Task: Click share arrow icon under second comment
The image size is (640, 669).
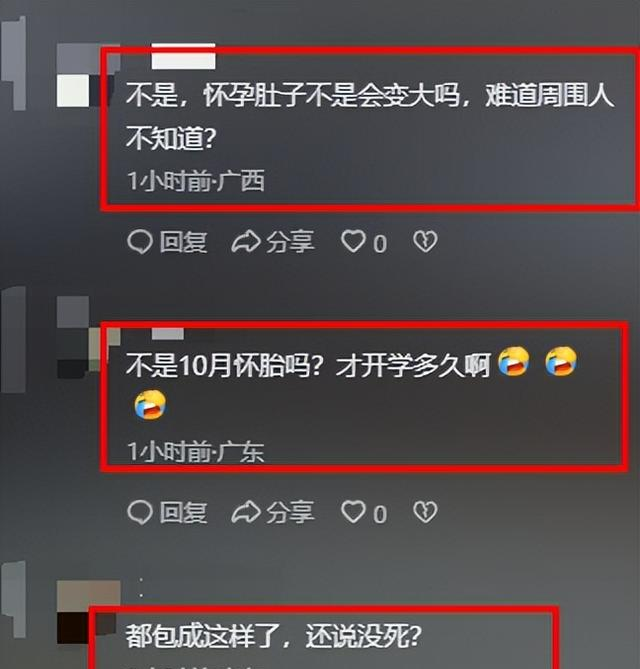Action: (246, 512)
